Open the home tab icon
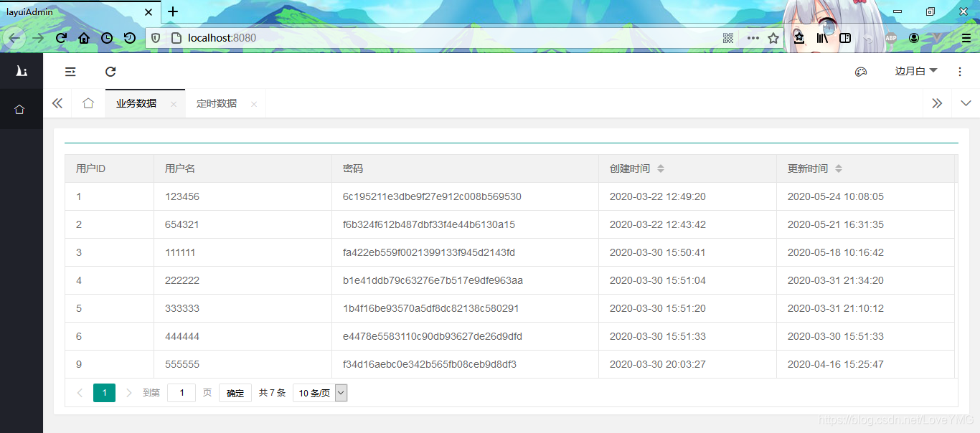This screenshot has width=980, height=433. coord(88,103)
